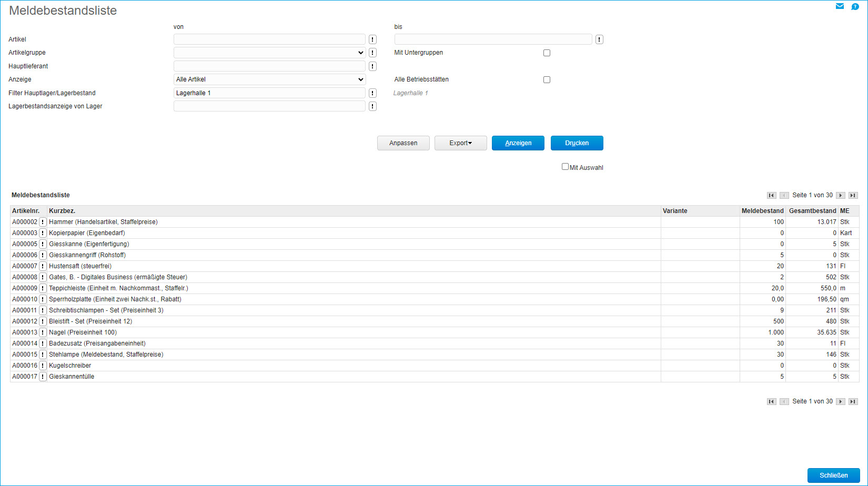Click lookup icon beside Artikel von field
The image size is (868, 486).
coord(372,39)
